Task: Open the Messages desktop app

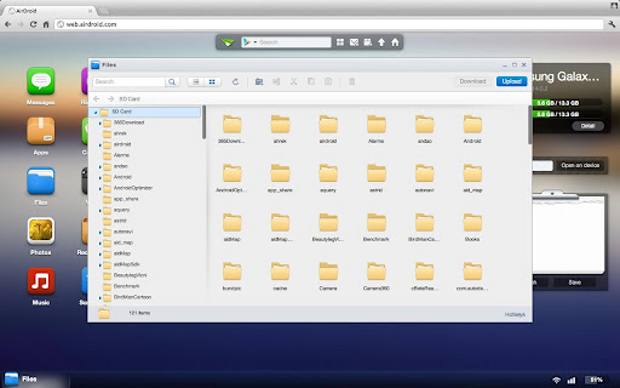Action: point(41,86)
